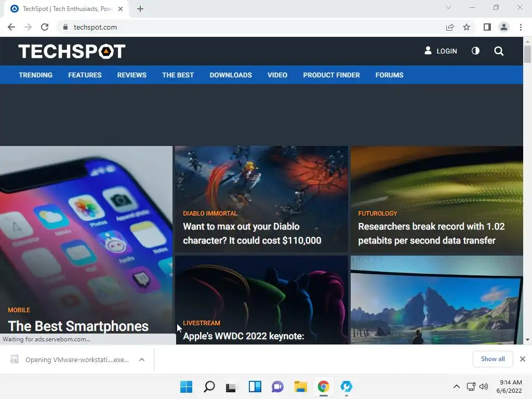Open the TRENDING menu item
Screen dimensions: 532x399
pos(36,75)
